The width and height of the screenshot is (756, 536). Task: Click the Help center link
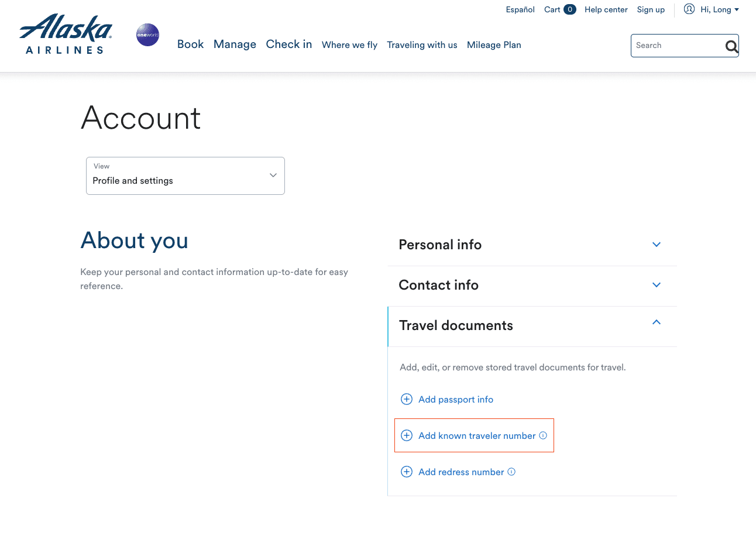click(606, 9)
